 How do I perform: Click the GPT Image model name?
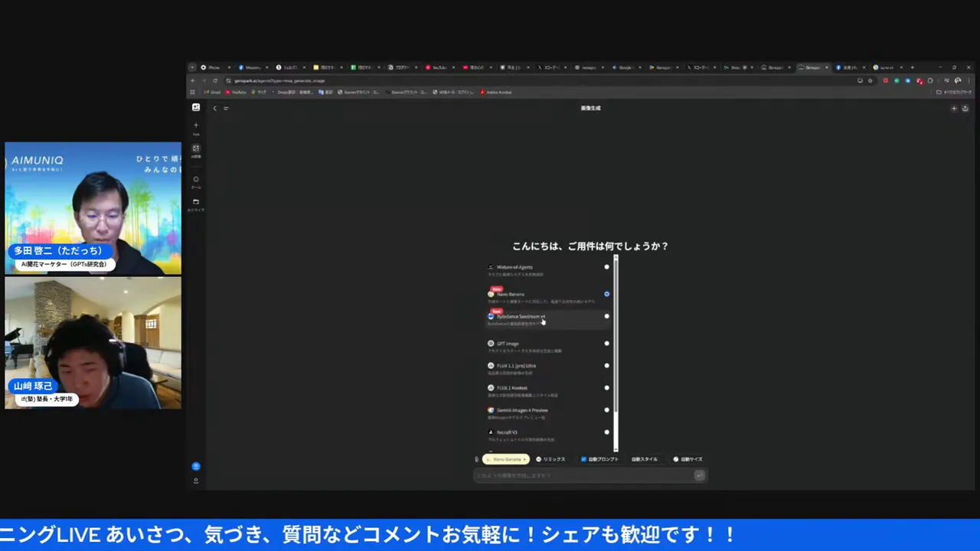508,344
